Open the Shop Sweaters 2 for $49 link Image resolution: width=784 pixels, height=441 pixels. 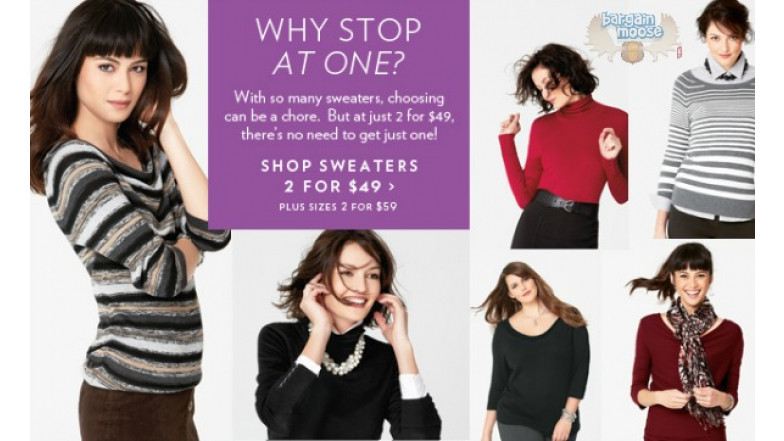340,176
